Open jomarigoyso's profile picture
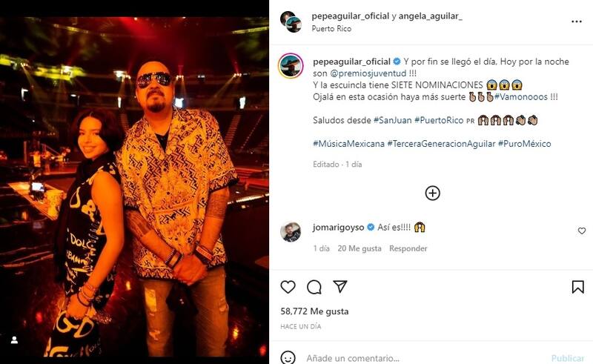 click(x=291, y=231)
